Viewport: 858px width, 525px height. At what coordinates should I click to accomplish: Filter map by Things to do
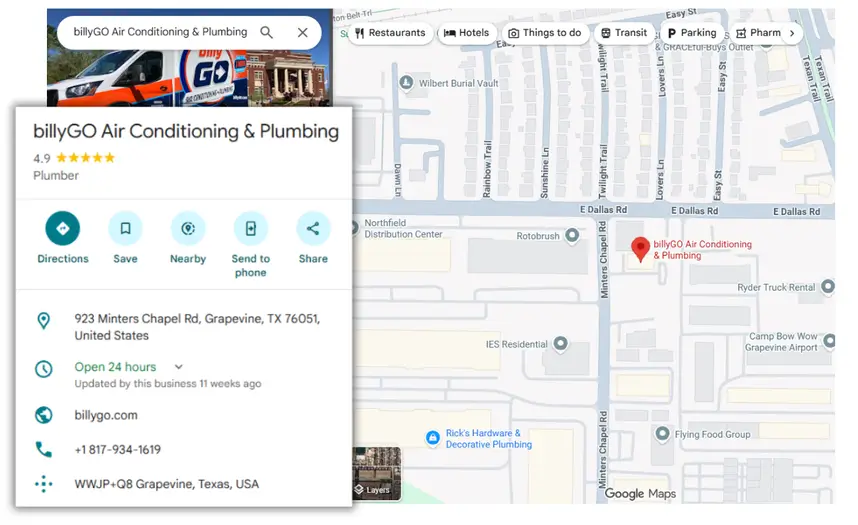pos(545,33)
